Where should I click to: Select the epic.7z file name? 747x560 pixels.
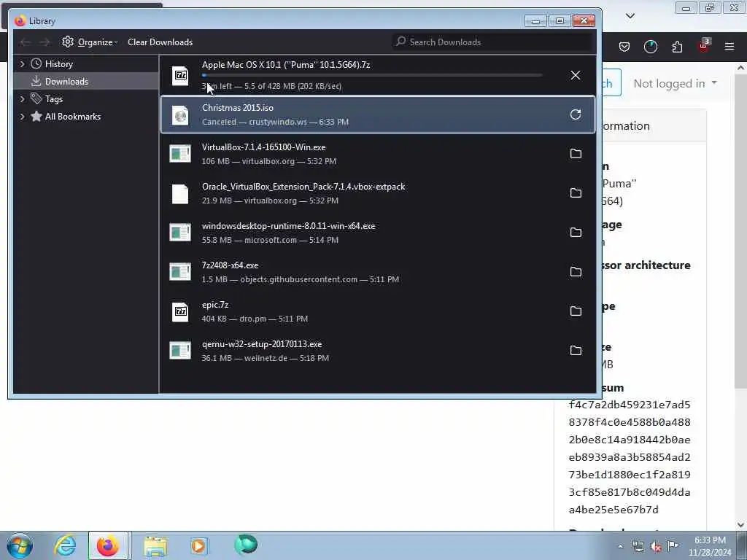coord(215,305)
